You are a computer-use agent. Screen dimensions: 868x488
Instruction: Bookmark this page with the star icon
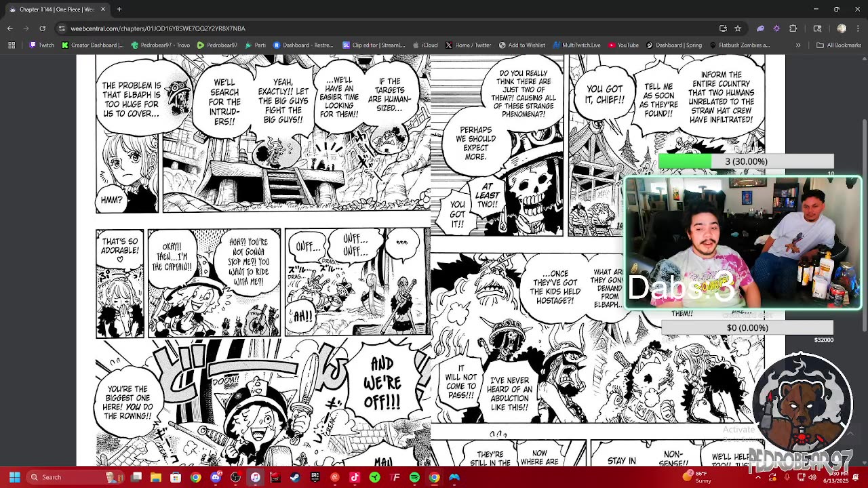click(x=738, y=28)
